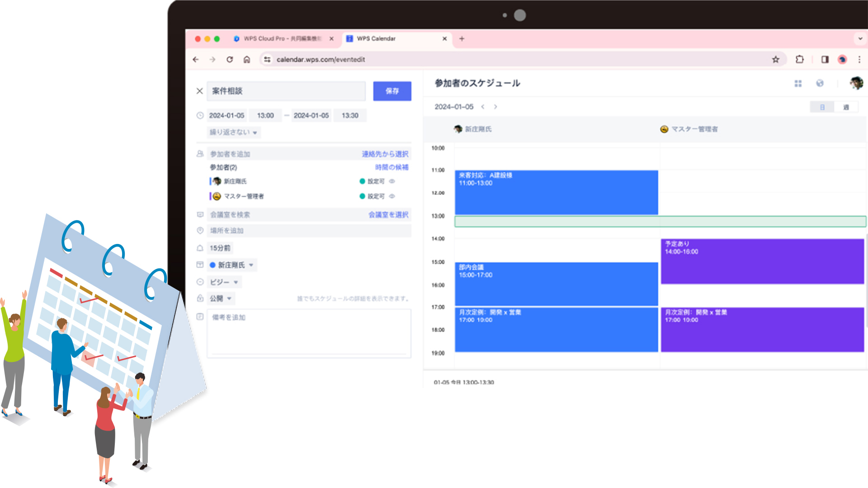Click the lock icon beside 公開 setting

click(x=199, y=298)
